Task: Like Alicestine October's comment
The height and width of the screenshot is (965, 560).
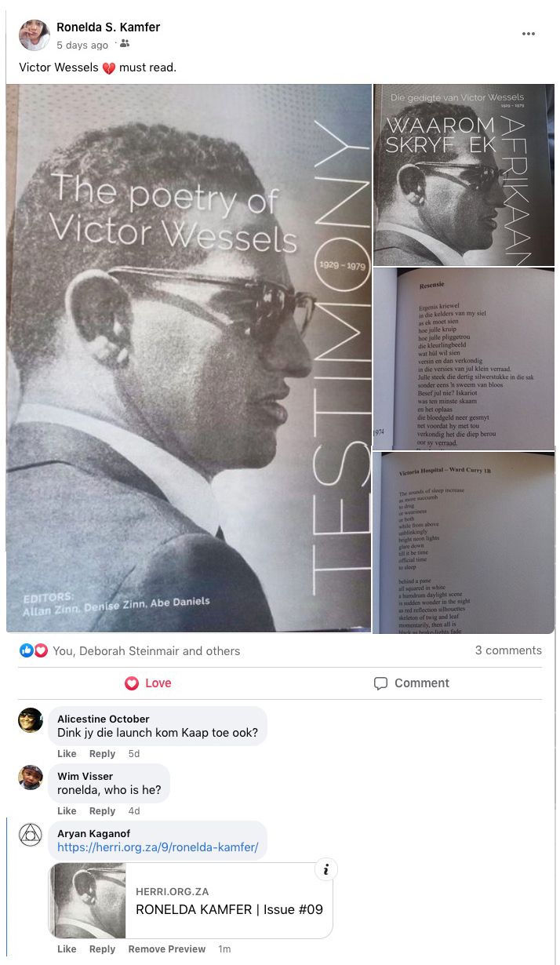Action: point(67,754)
